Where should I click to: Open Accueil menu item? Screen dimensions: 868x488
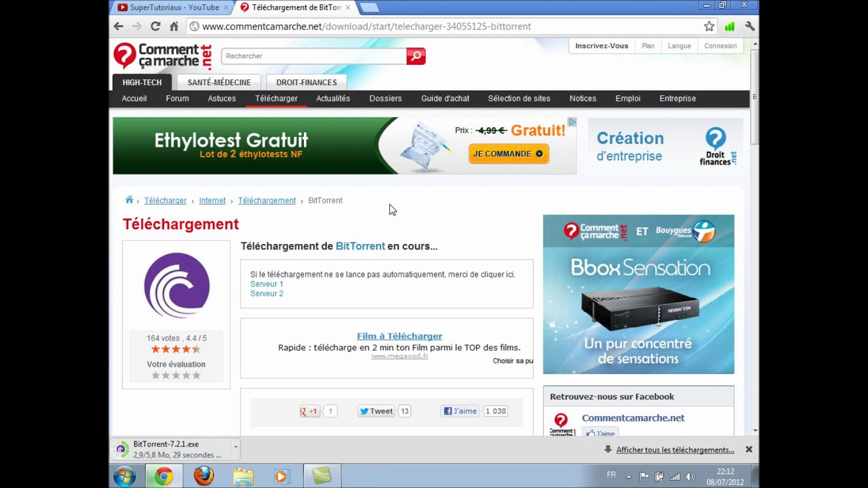[134, 98]
